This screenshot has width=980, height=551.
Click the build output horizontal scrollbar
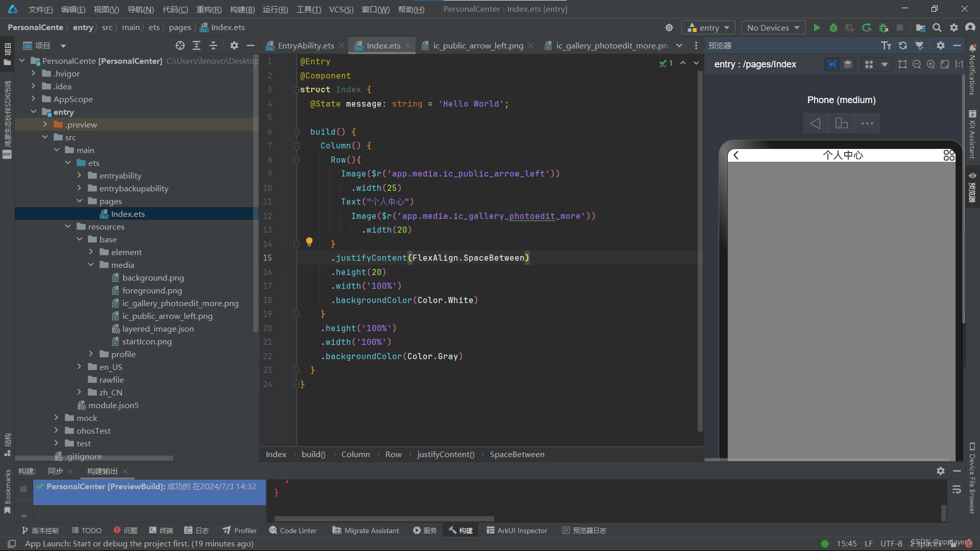coord(384,519)
